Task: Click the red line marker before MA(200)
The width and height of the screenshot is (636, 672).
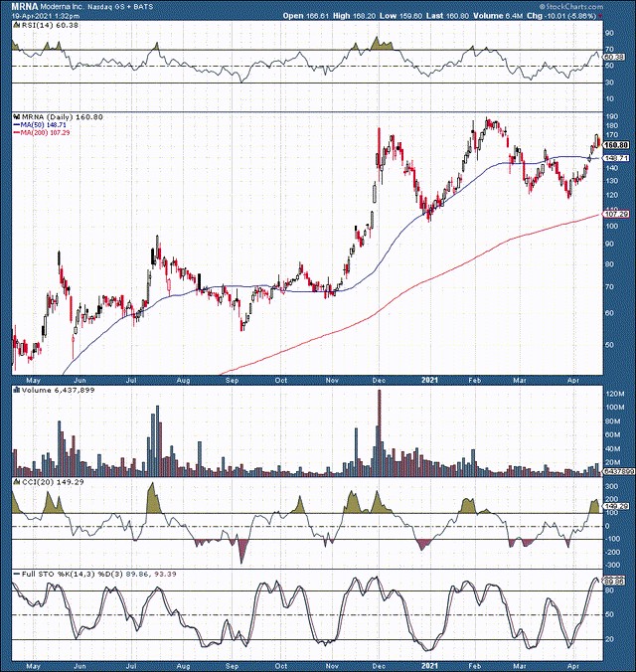Action: click(x=17, y=132)
